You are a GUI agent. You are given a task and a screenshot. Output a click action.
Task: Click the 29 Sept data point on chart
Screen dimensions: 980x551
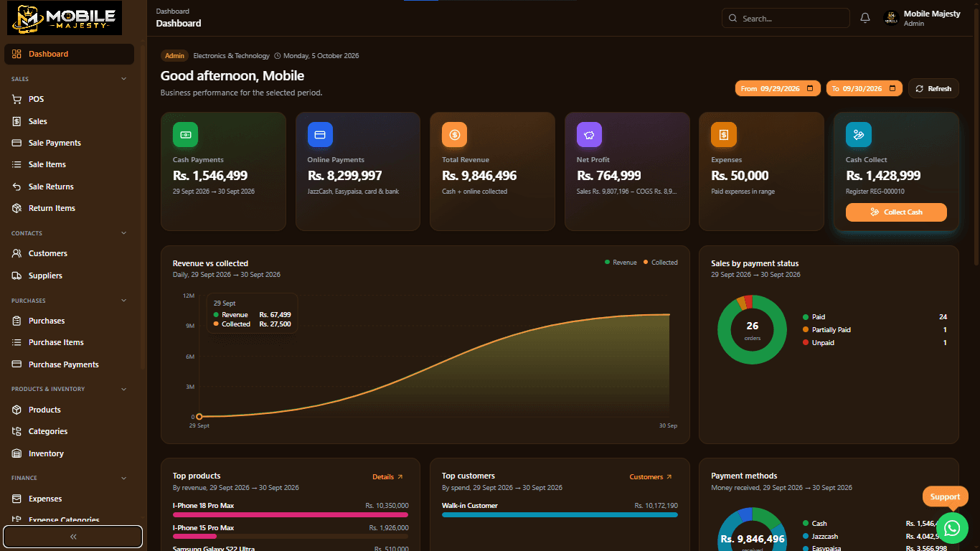pos(199,416)
